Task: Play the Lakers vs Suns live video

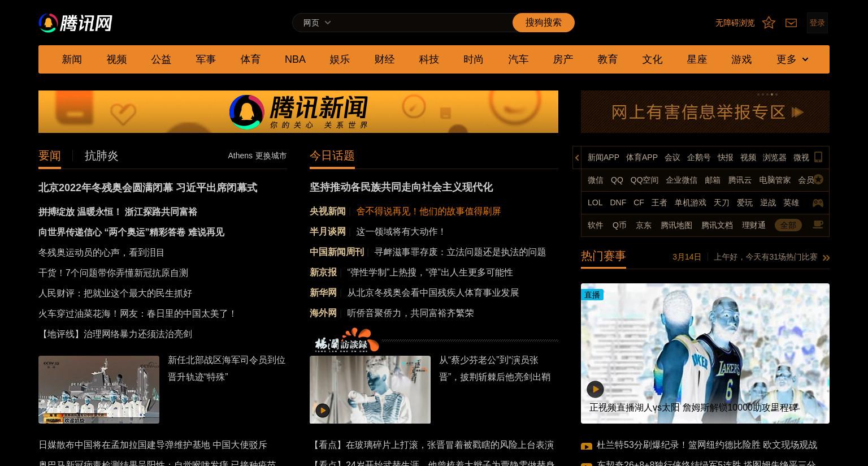Action: tap(595, 389)
